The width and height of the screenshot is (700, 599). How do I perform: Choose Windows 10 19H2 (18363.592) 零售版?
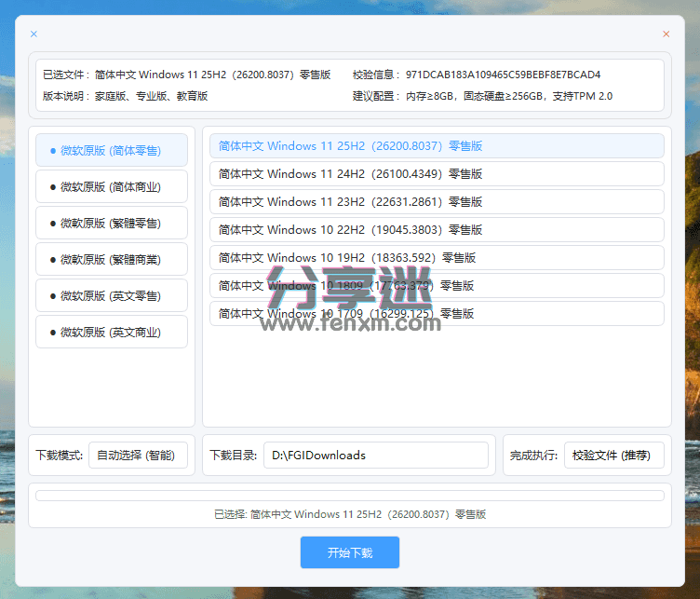click(437, 258)
